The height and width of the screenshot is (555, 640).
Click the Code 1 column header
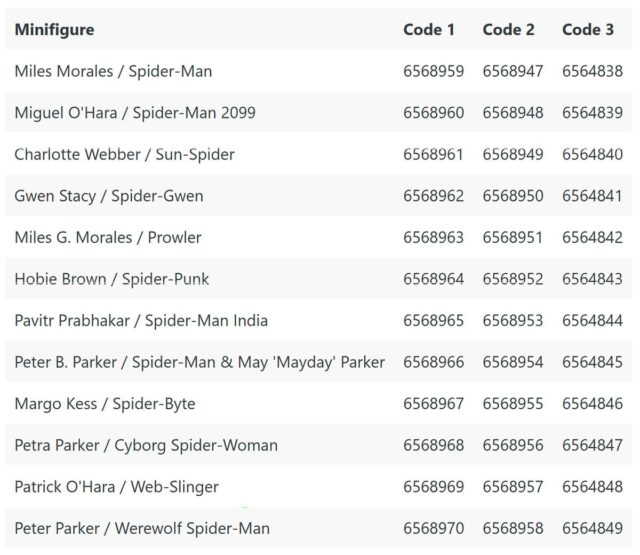(429, 30)
